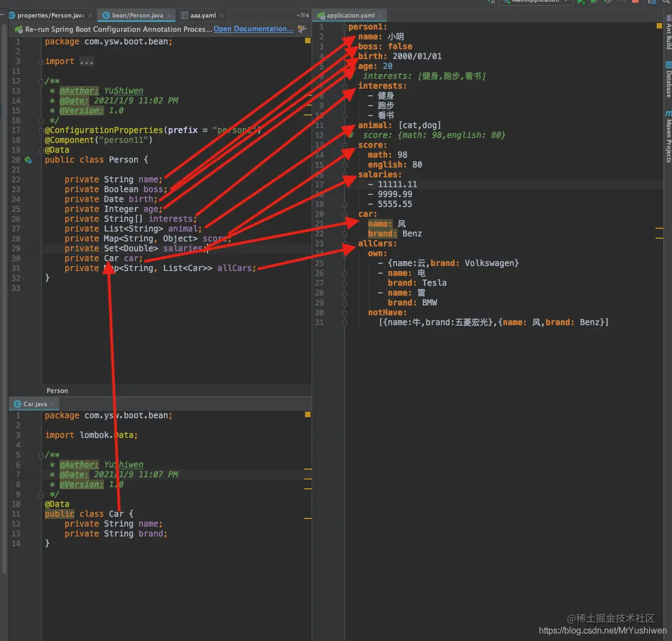Fold the notHave entry in application.yaml

[344, 313]
